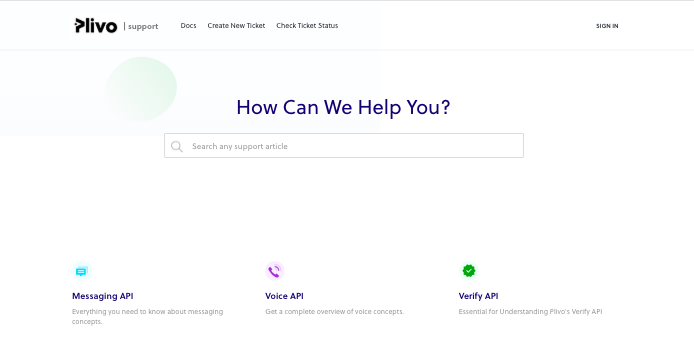Open the Verify API title link
Viewport: 694px width, 361px height.
pyautogui.click(x=478, y=296)
